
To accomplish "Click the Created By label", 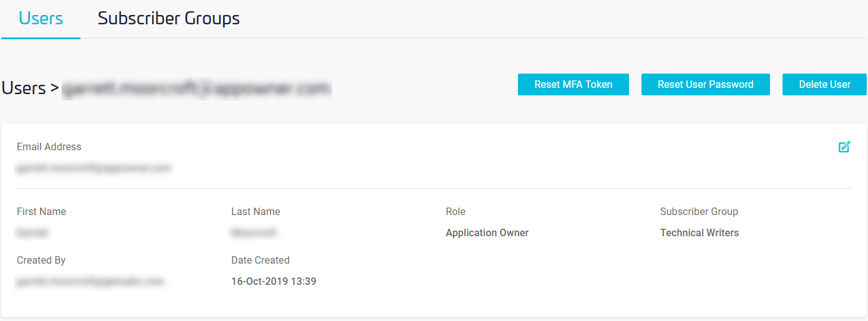I will click(x=41, y=261).
